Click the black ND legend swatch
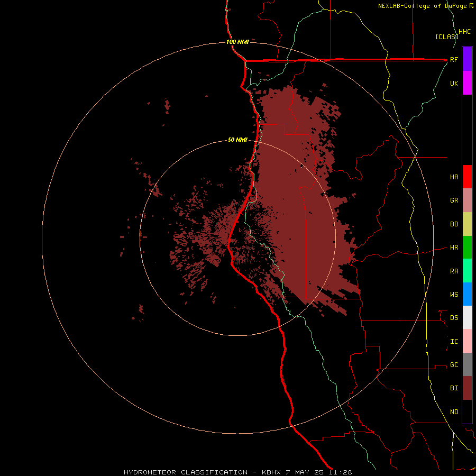This screenshot has height=476, width=476. click(x=467, y=411)
